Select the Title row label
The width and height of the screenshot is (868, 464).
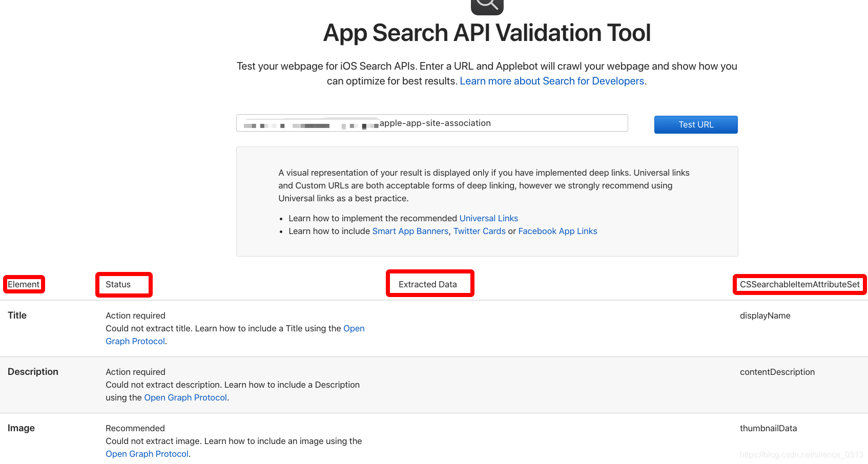17,315
